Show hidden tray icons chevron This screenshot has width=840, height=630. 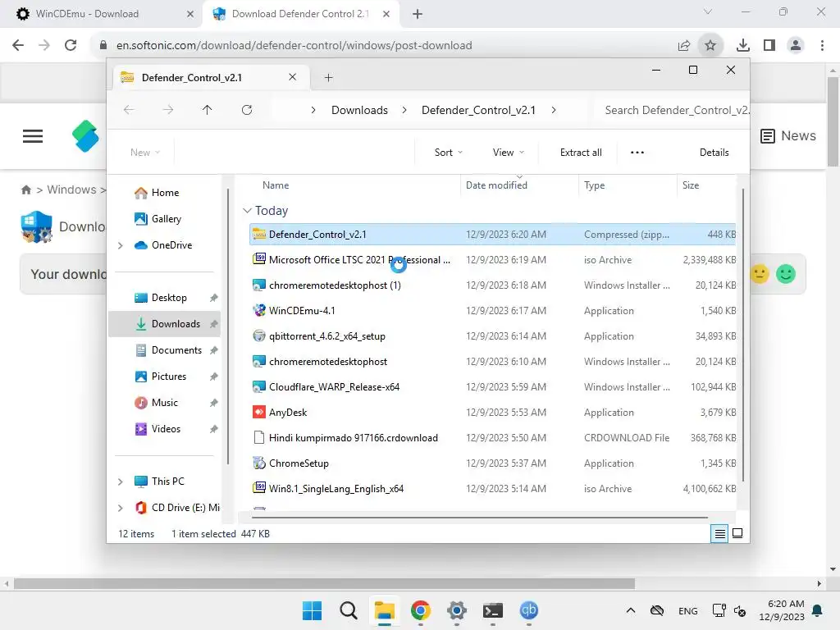tap(631, 610)
